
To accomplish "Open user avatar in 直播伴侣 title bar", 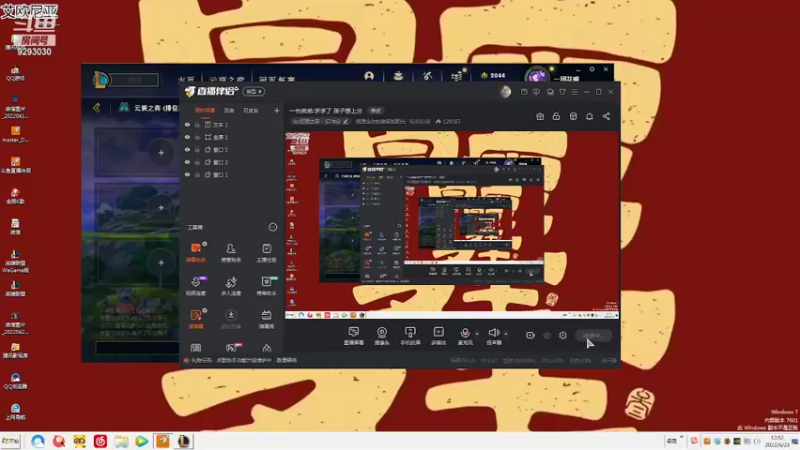I will point(505,92).
